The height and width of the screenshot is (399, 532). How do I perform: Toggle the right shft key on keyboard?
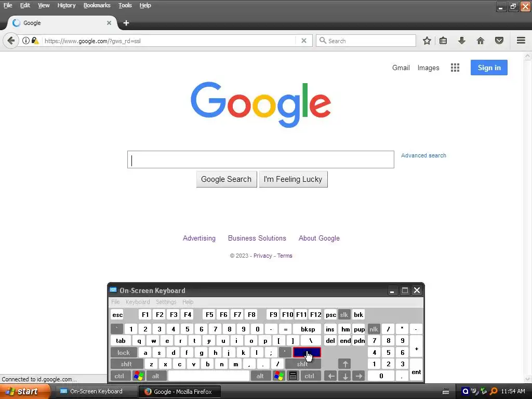[x=303, y=364]
